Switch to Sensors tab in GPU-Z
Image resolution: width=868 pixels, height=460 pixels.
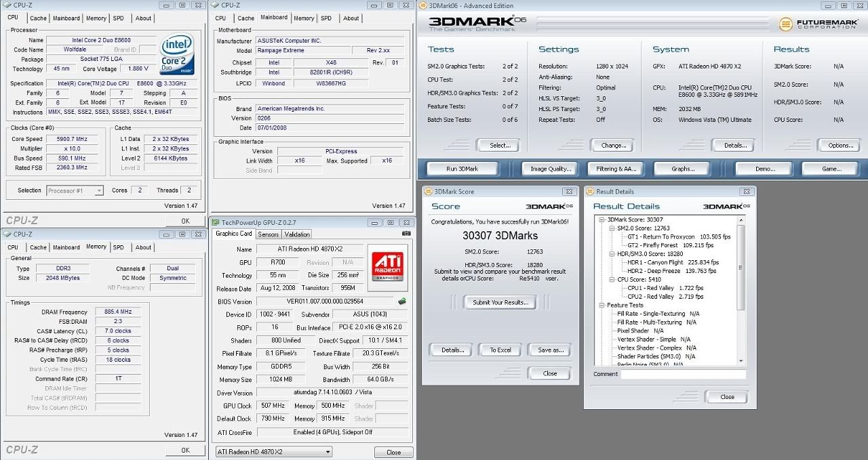(x=269, y=234)
